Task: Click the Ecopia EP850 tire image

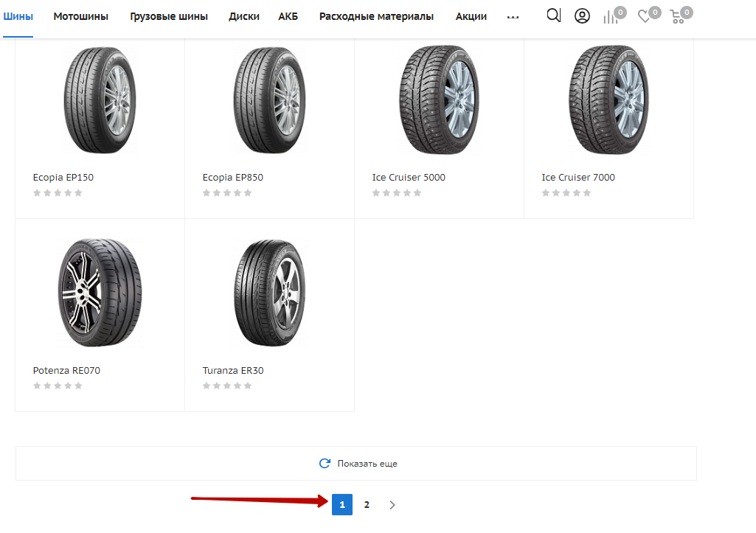Action: (x=269, y=100)
